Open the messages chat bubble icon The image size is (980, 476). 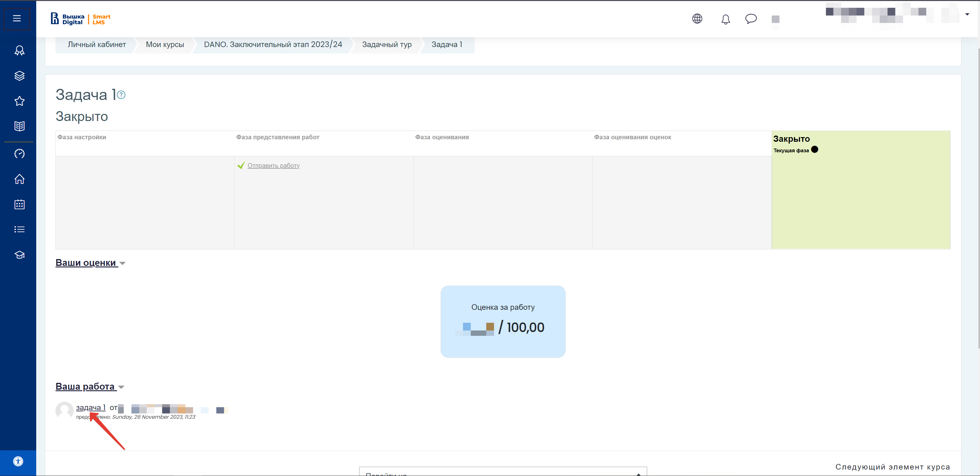click(x=751, y=19)
